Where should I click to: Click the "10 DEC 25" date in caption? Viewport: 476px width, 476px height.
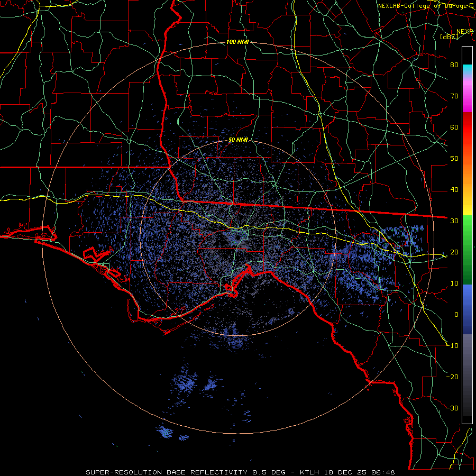pyautogui.click(x=346, y=472)
